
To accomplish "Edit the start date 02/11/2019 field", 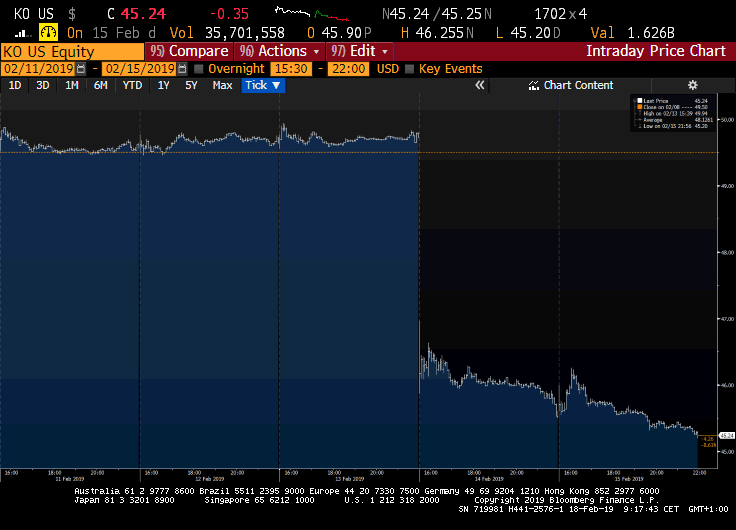I will click(38, 69).
